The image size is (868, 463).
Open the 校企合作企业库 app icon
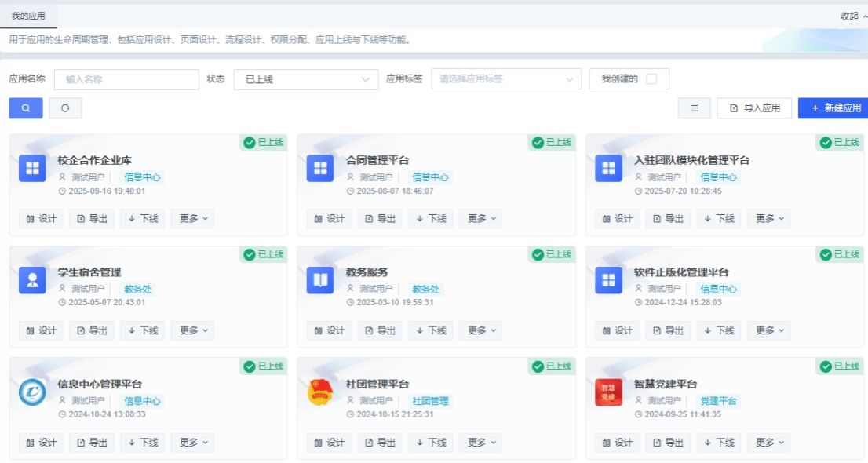pyautogui.click(x=32, y=169)
